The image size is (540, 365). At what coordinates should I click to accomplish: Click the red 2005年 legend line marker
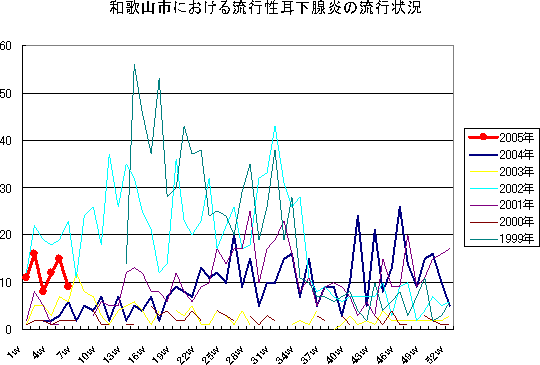483,137
